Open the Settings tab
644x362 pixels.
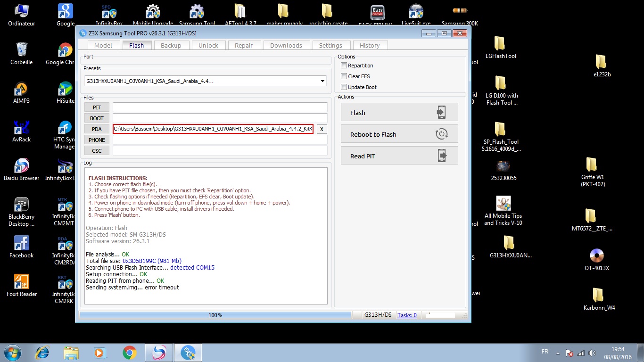330,45
